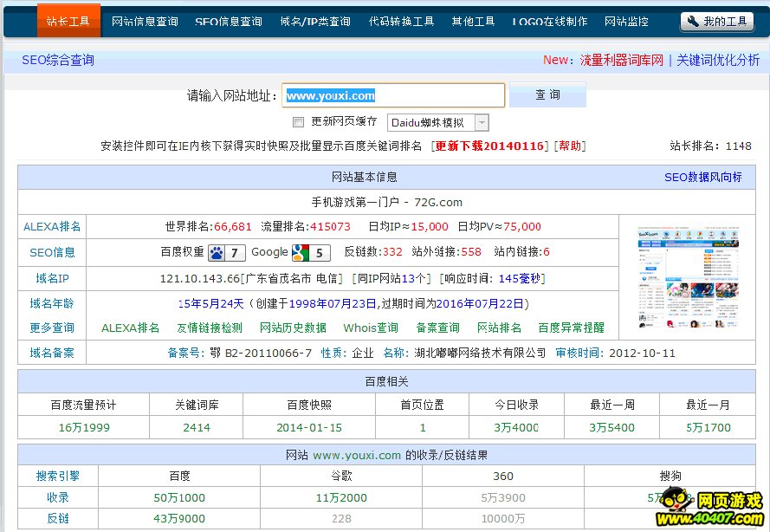Click the company name 湖北嘟嘟网络技术有限公司
Viewport: 770px width, 532px height.
coord(480,353)
